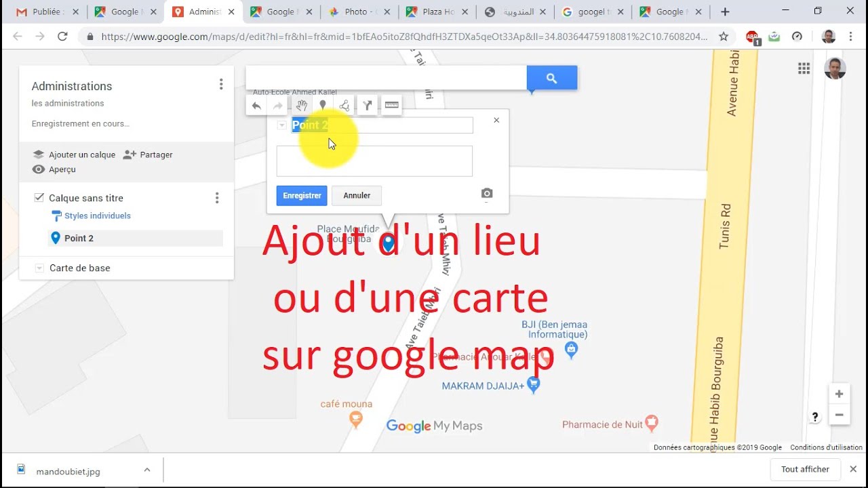
Task: Click the Pharmacie de Nuit map pin
Action: pos(652,424)
